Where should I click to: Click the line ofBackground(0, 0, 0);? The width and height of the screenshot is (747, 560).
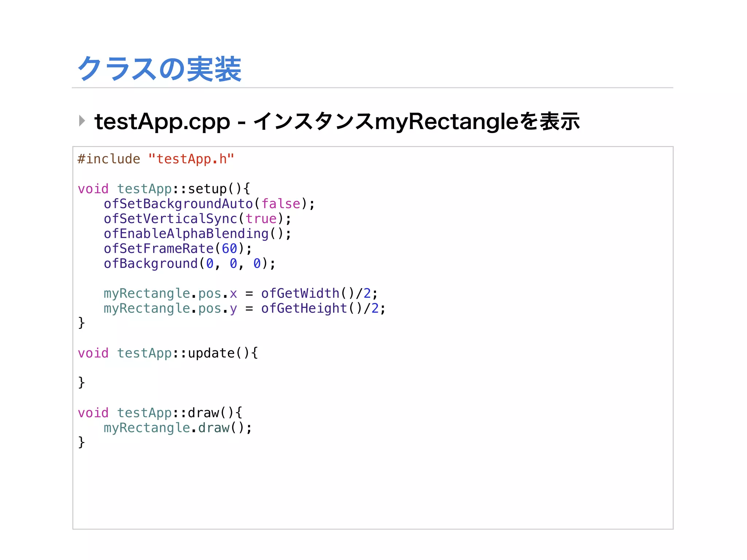point(190,264)
